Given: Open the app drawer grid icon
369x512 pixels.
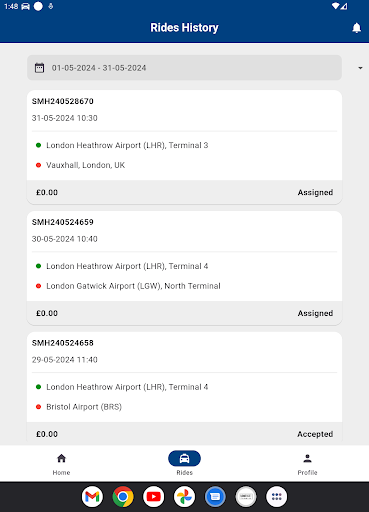Looking at the screenshot, I should pos(277,497).
